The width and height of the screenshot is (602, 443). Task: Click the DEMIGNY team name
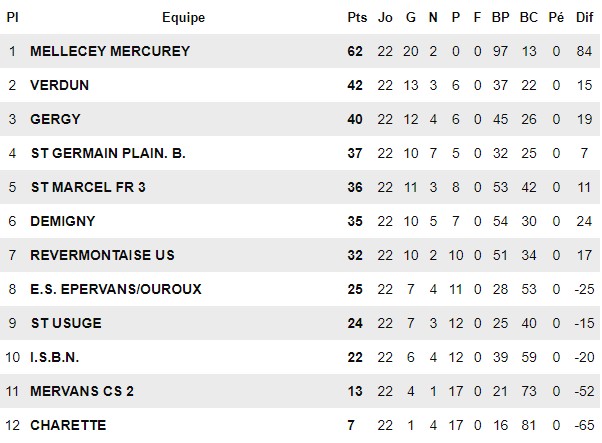(x=63, y=221)
